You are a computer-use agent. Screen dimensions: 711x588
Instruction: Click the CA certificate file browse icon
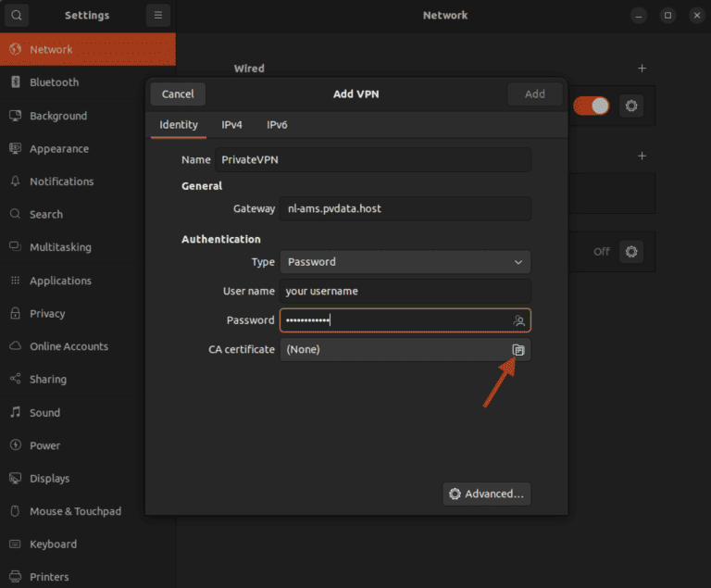(x=518, y=350)
